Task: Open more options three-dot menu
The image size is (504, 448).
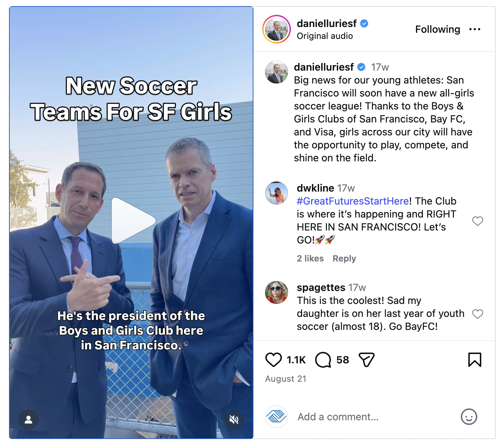Action: (475, 29)
